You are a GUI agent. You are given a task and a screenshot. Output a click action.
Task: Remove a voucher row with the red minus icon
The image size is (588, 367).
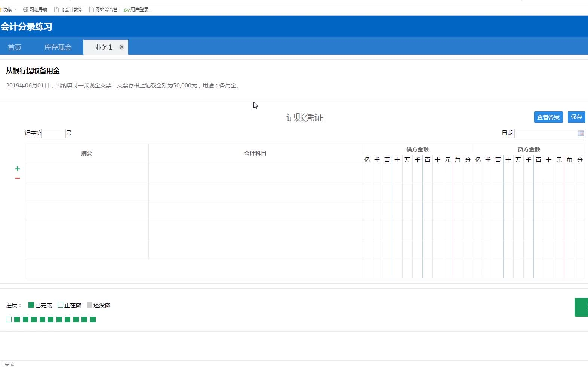(17, 178)
